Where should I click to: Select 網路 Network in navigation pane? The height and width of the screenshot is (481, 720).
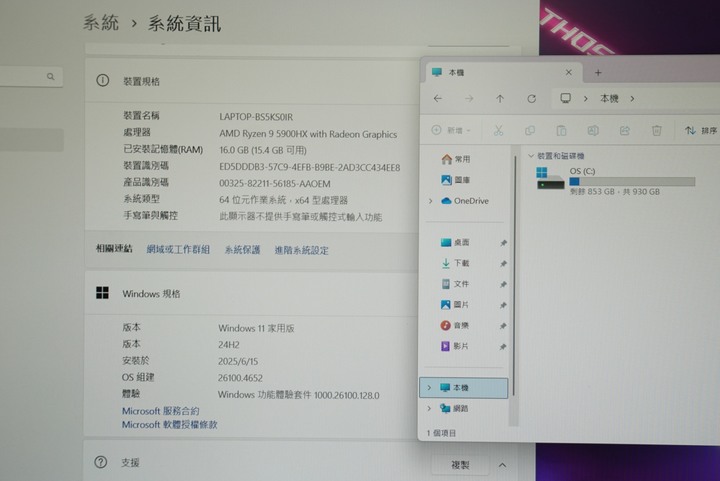[x=454, y=408]
